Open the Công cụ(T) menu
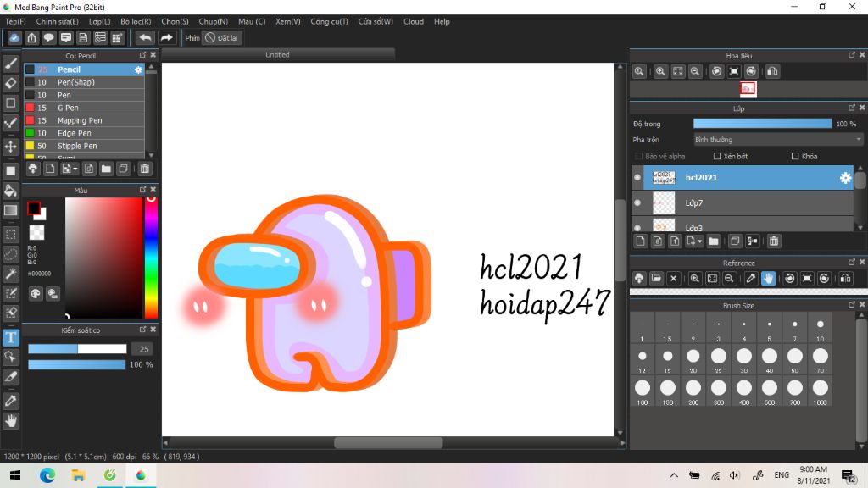 point(329,21)
